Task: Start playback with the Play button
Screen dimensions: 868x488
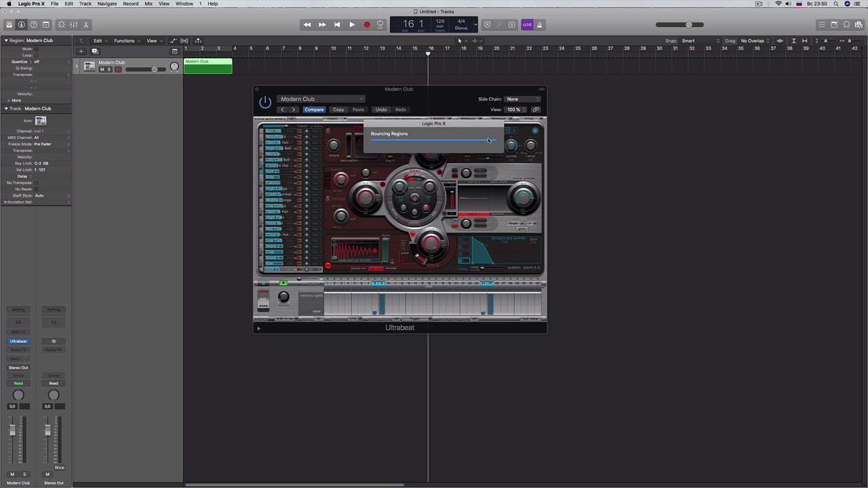Action: tap(352, 25)
